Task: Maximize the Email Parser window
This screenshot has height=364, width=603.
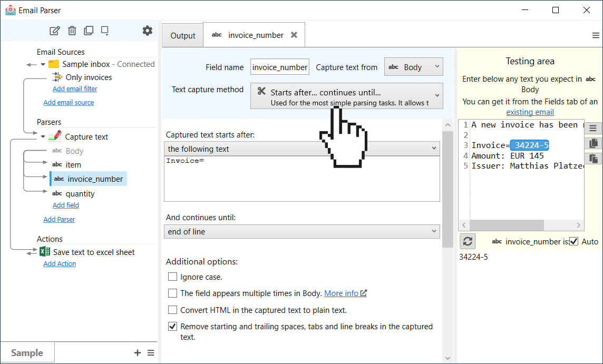Action: (x=556, y=10)
